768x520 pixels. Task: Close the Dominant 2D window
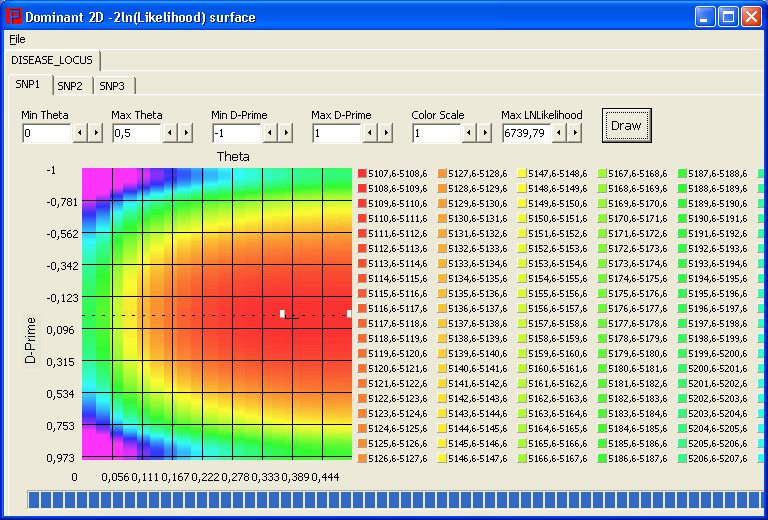(751, 17)
